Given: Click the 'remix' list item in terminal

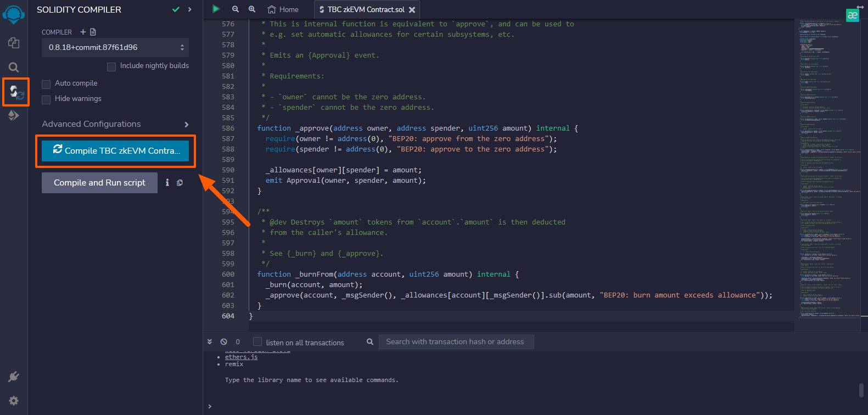Looking at the screenshot, I should click(234, 364).
